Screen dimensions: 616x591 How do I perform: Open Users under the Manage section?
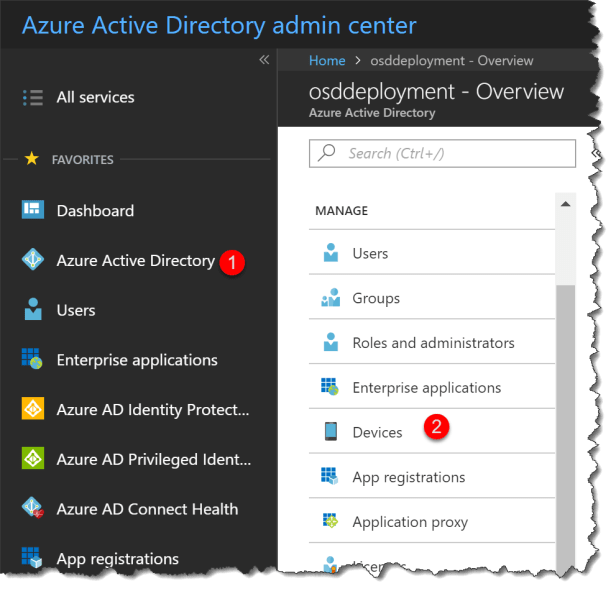(x=370, y=253)
